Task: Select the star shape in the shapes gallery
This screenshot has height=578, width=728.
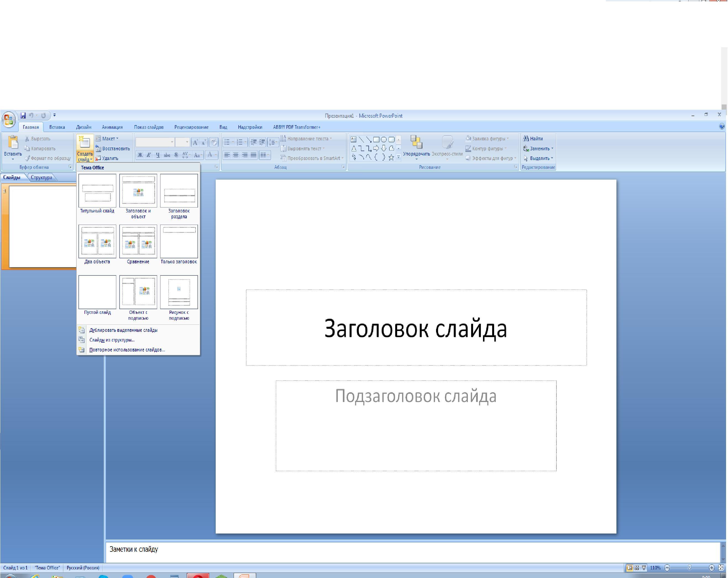Action: click(391, 157)
